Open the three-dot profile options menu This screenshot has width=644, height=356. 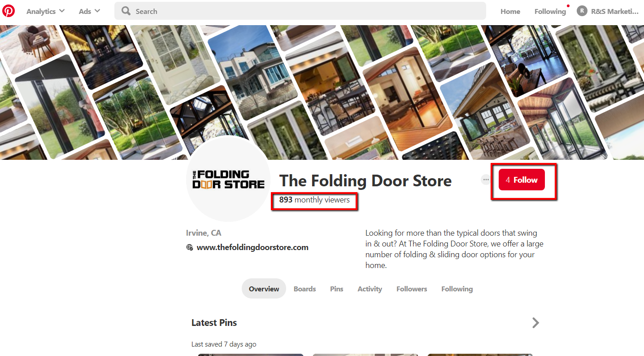(x=486, y=180)
